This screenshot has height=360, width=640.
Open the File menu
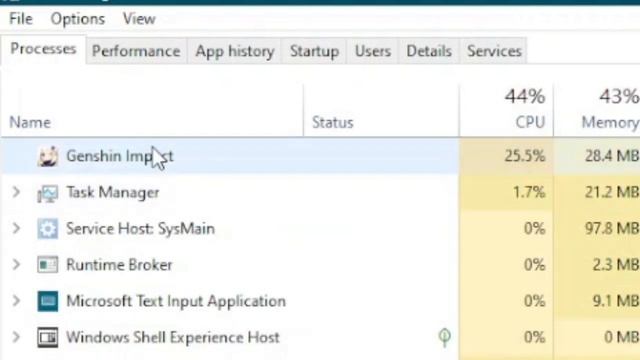point(21,19)
